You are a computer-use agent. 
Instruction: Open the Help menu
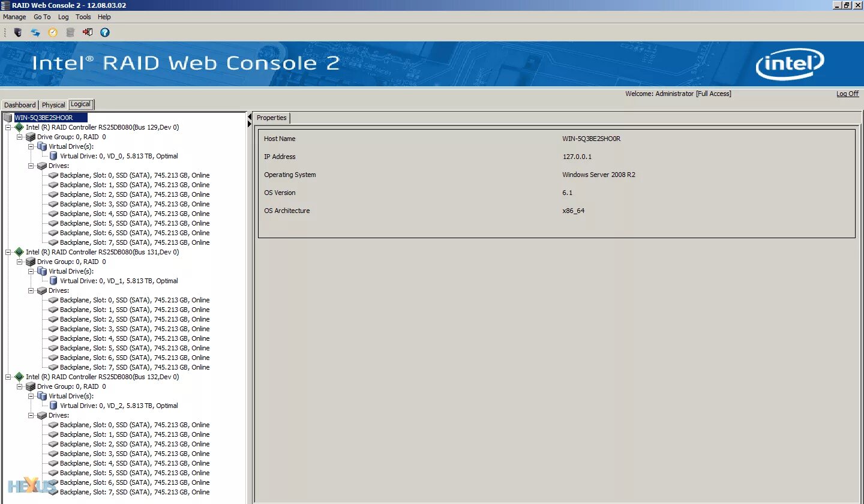104,17
